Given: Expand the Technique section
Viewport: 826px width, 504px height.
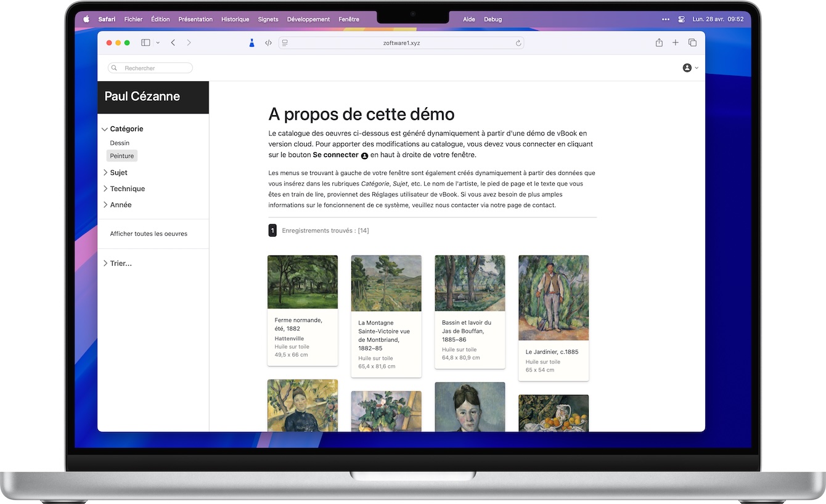Looking at the screenshot, I should pos(125,189).
